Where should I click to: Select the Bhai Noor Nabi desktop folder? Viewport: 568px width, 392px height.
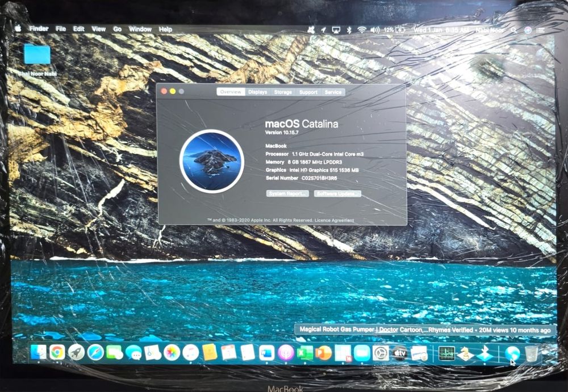(x=37, y=60)
